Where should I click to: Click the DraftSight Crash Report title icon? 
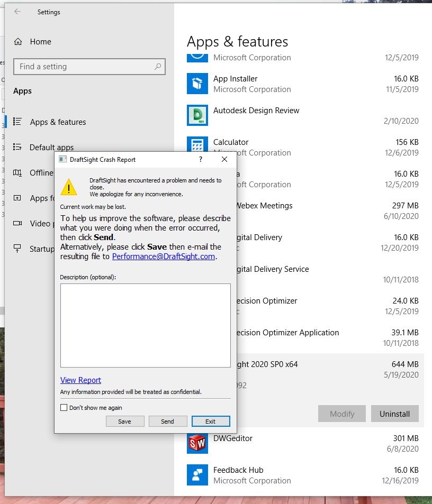(62, 159)
